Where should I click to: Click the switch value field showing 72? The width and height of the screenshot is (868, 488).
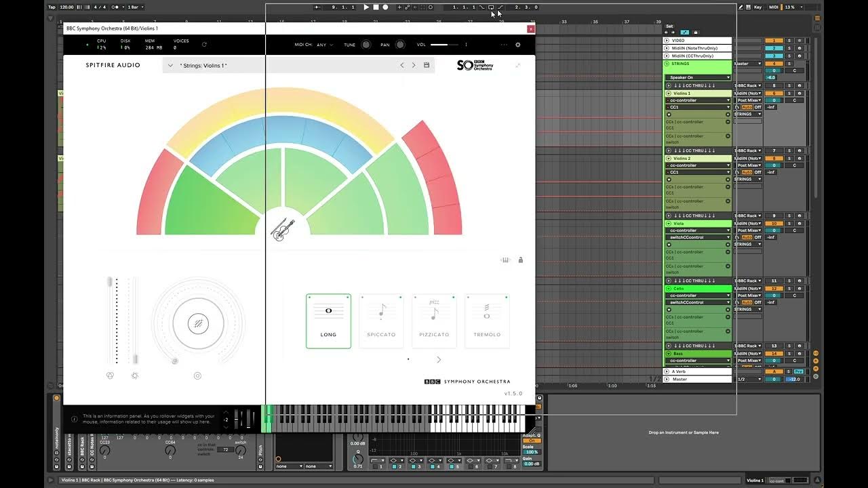pyautogui.click(x=226, y=449)
